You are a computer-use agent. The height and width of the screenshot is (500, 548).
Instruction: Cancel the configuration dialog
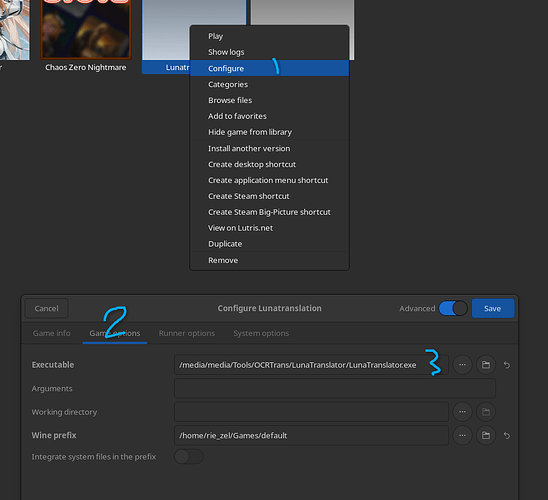(x=46, y=309)
